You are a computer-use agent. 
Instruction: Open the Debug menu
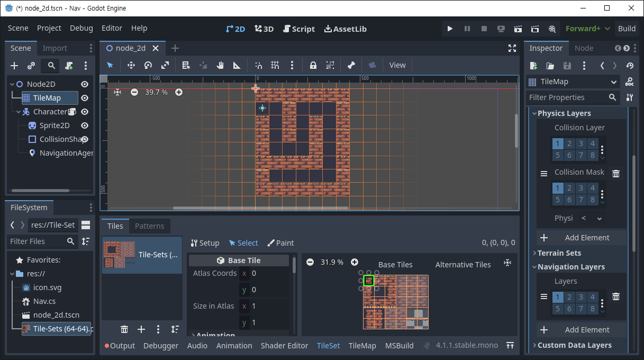tap(81, 28)
